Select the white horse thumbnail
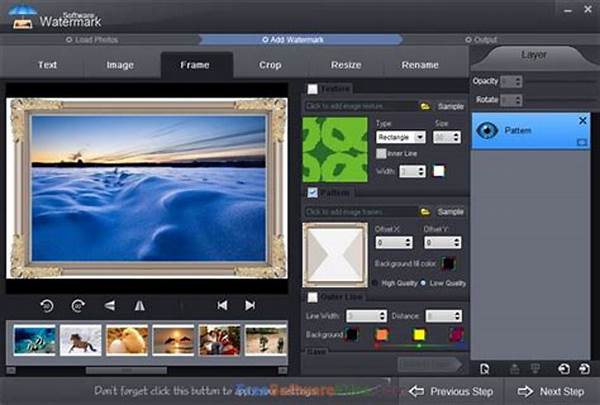 coord(79,341)
